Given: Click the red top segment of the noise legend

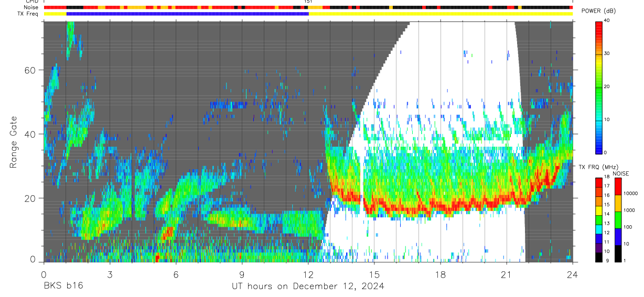Looking at the screenshot, I should click(617, 186).
